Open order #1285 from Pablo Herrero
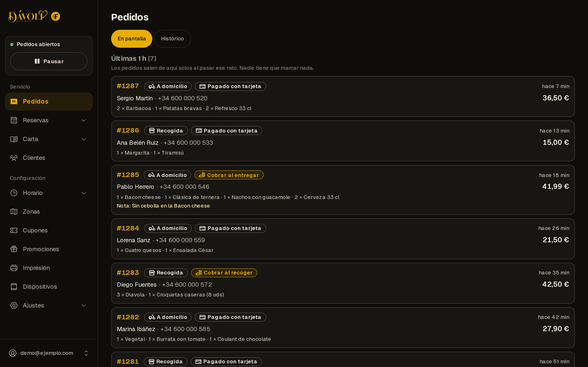 [x=343, y=190]
